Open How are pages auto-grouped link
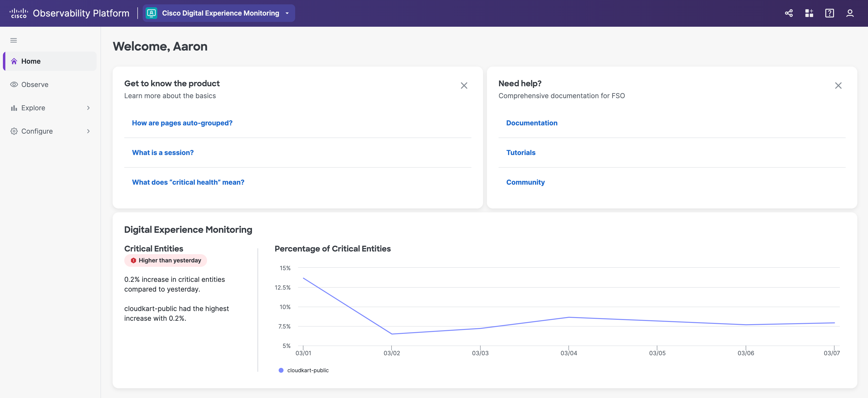The height and width of the screenshot is (398, 868). (182, 123)
